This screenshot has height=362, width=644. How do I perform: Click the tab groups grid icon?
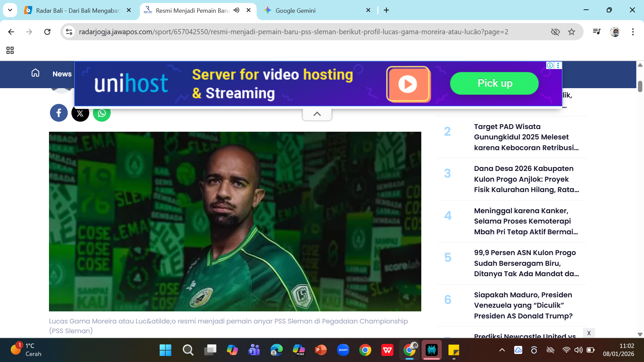10,50
